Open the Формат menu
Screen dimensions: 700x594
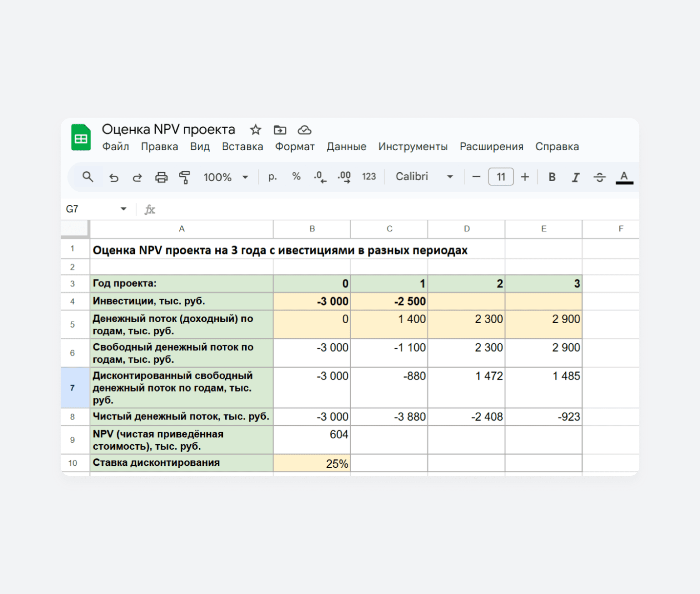click(x=294, y=147)
